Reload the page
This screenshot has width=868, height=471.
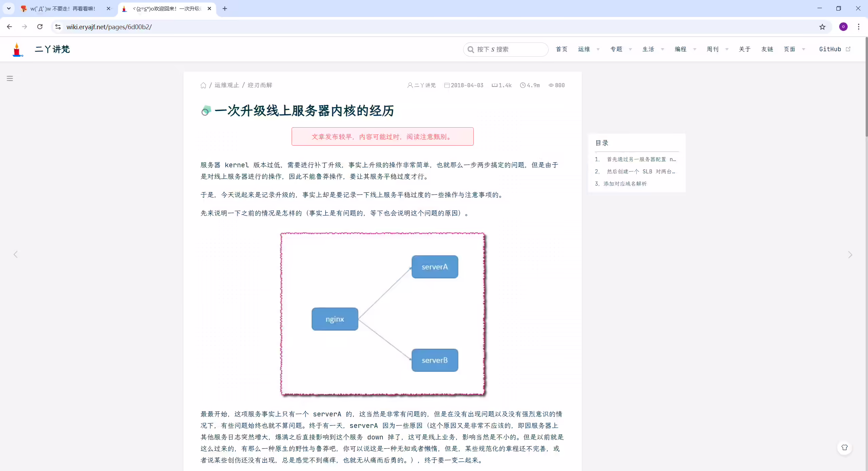[x=40, y=27]
